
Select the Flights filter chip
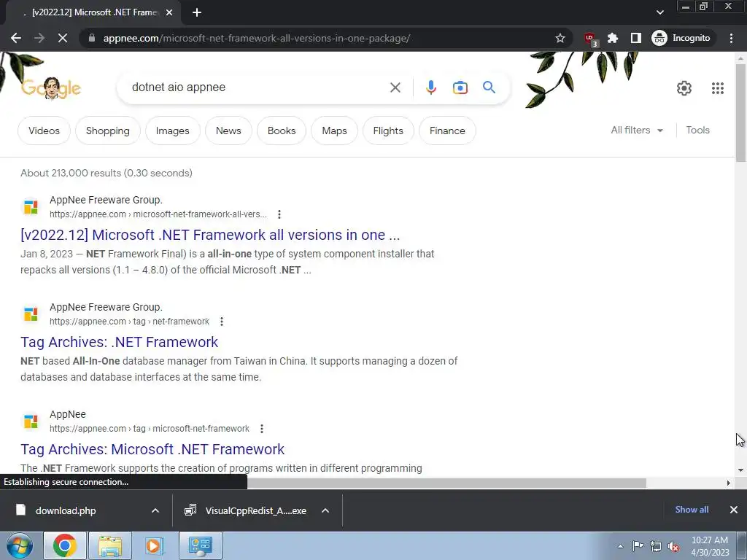pos(388,131)
